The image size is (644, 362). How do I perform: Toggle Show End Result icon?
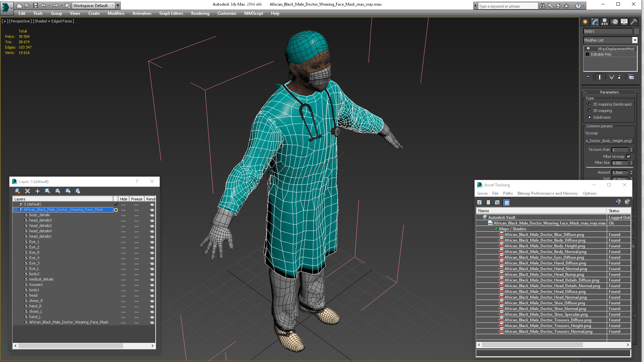pyautogui.click(x=600, y=77)
